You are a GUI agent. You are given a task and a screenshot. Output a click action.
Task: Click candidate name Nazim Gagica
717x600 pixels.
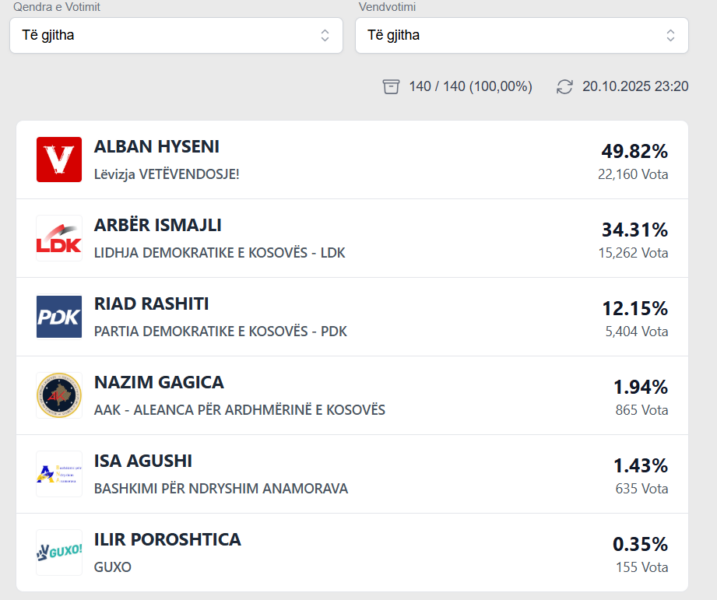[x=158, y=382]
